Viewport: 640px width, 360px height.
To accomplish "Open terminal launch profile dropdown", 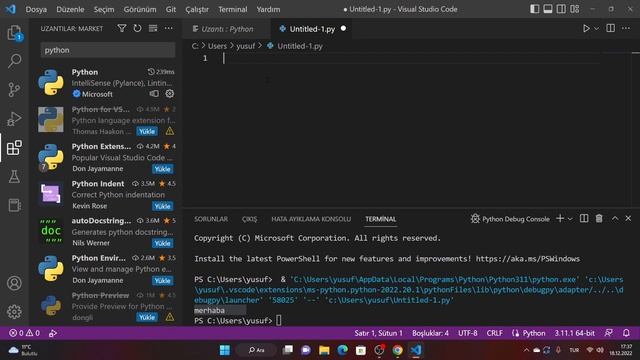I will [570, 219].
